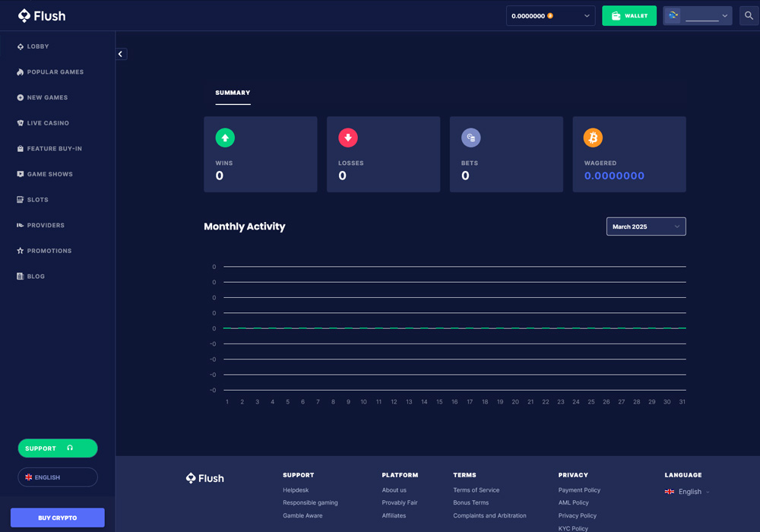This screenshot has width=760, height=532.
Task: Click the green wins arrow icon
Action: pyautogui.click(x=225, y=138)
